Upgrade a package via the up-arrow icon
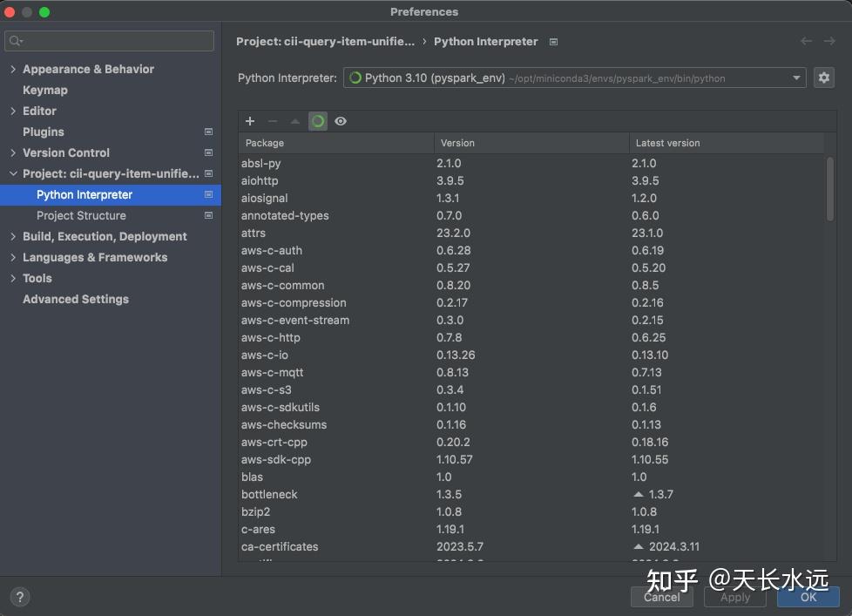 tap(295, 121)
